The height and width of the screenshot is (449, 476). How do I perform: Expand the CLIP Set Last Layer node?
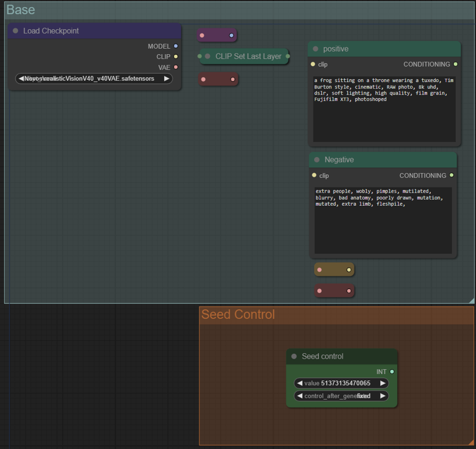(x=208, y=56)
